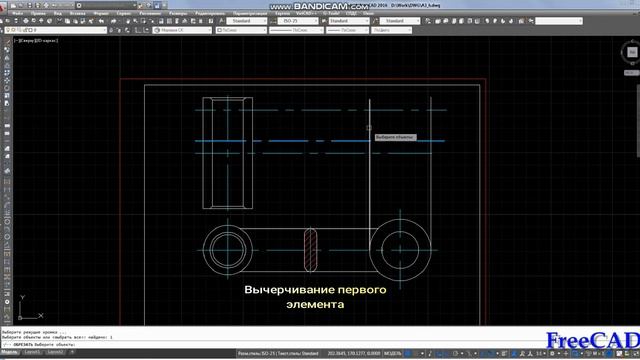Click the Plot icon in quick access bar
Screen dimensions: 640x360
pos(46,6)
